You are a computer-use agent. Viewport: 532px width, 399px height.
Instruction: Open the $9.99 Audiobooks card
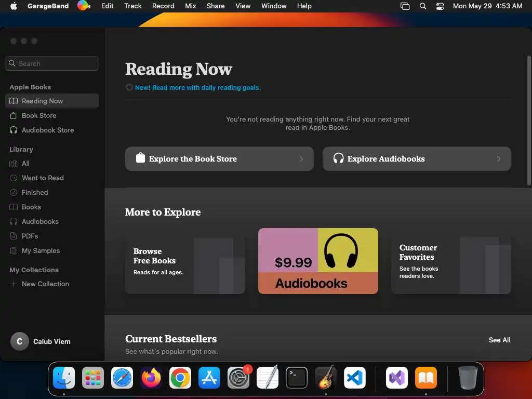(318, 261)
